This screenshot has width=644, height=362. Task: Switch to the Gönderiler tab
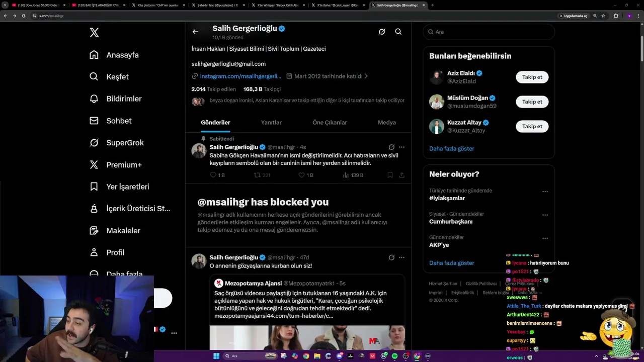215,122
